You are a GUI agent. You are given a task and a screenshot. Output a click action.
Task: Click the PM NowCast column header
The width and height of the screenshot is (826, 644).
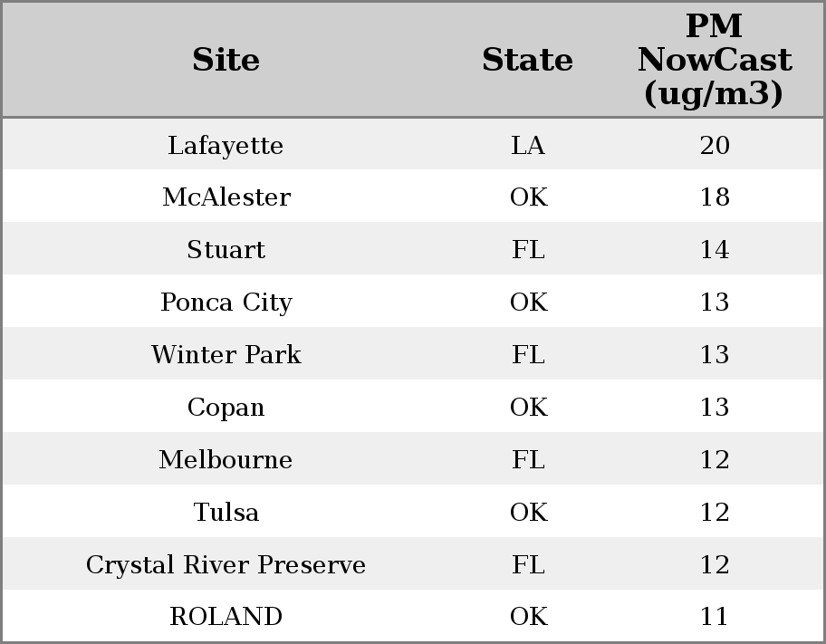coord(714,60)
